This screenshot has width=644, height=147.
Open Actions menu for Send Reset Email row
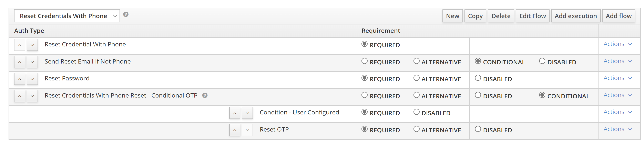pos(617,61)
